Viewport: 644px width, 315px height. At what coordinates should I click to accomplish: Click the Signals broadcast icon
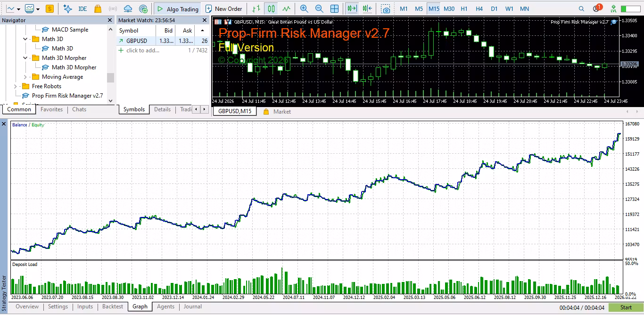[x=113, y=8]
